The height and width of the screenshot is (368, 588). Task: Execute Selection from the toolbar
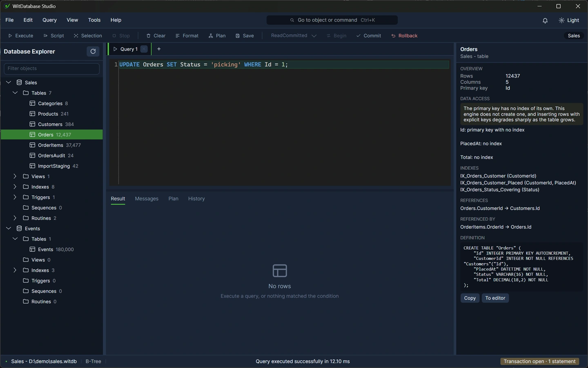point(88,35)
